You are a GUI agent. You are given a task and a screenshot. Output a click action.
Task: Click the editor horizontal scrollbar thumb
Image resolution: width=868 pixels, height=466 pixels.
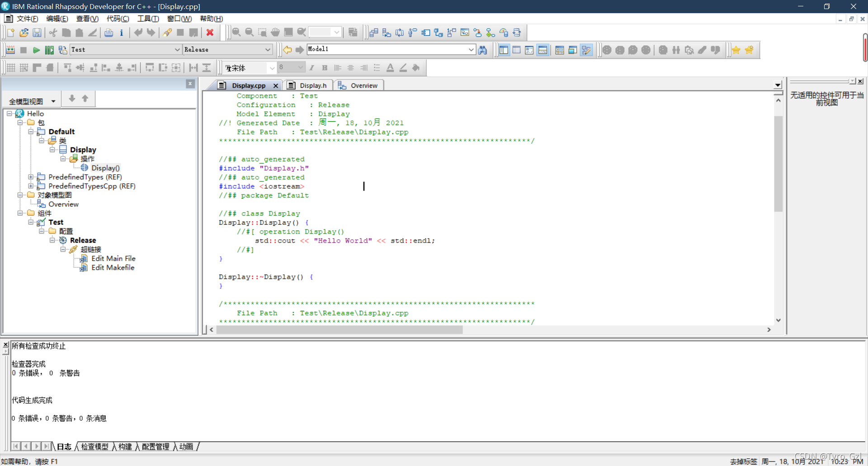(x=340, y=330)
